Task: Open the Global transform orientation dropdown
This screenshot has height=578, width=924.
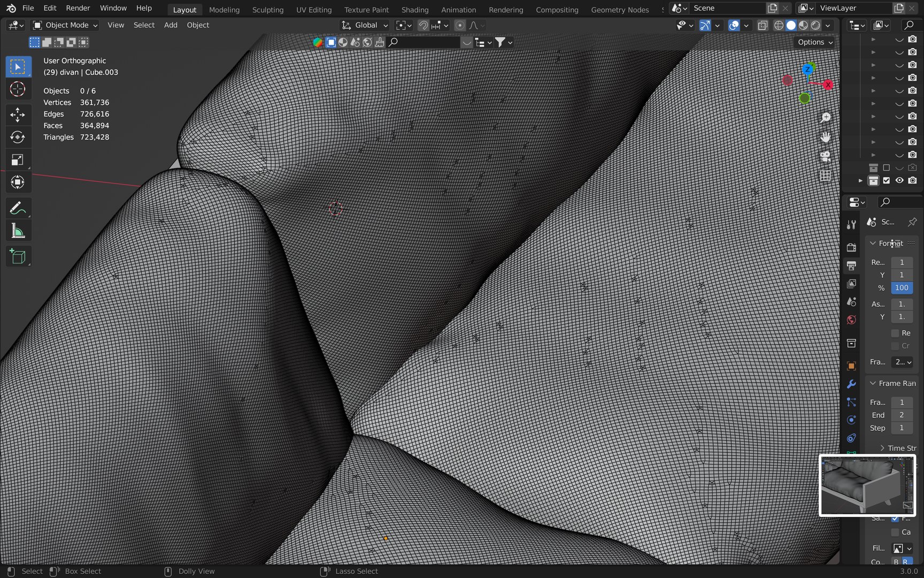Action: [x=365, y=25]
